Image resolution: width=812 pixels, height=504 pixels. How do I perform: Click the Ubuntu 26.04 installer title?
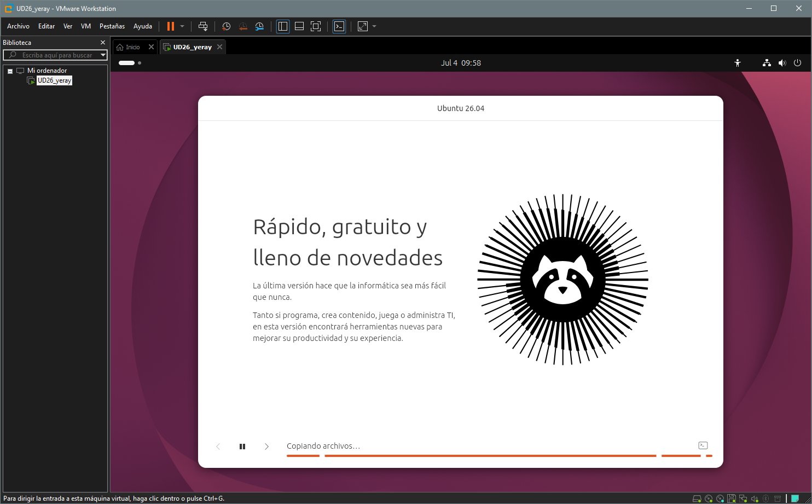(461, 108)
